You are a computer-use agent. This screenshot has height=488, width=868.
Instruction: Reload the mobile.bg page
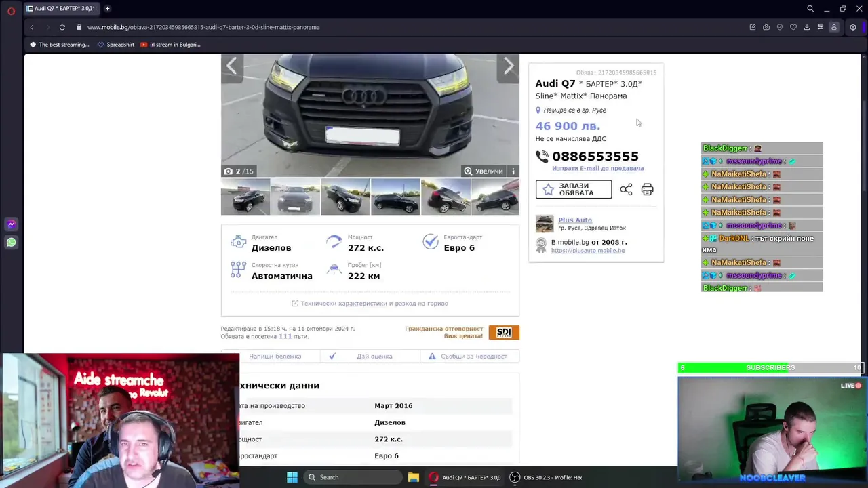pyautogui.click(x=62, y=27)
